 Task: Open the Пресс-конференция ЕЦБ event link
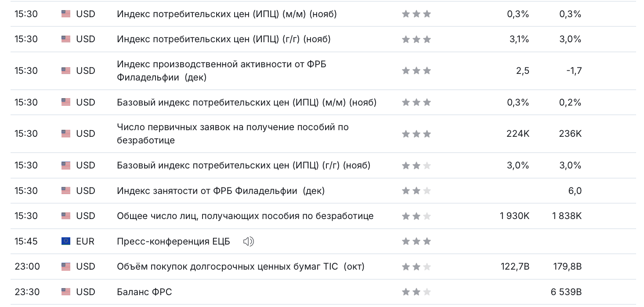pyautogui.click(x=173, y=241)
